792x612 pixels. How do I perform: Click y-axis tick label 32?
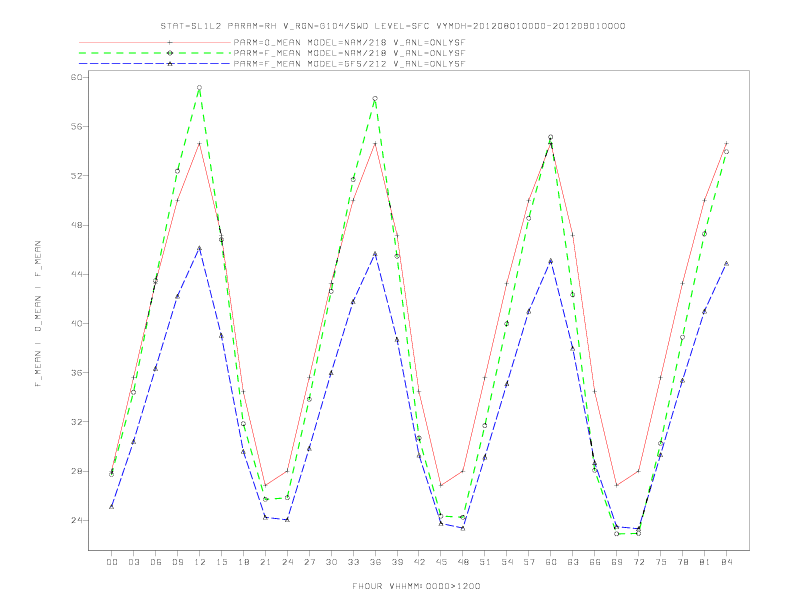pos(77,422)
